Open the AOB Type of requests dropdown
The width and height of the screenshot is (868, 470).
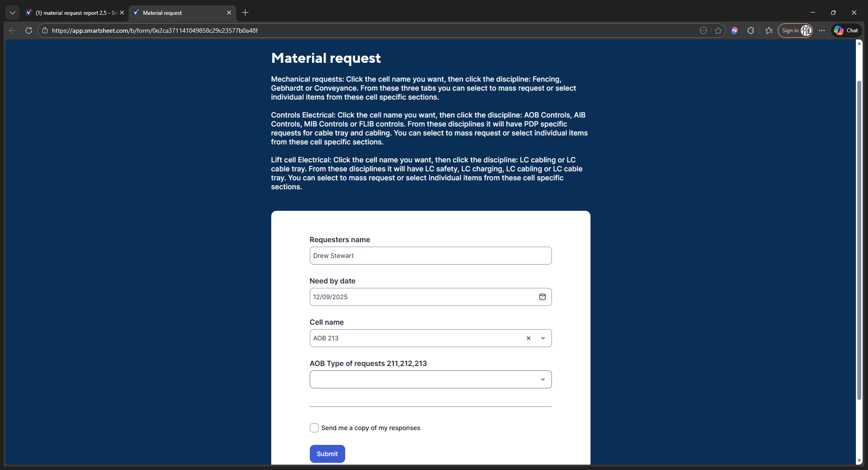coord(430,379)
